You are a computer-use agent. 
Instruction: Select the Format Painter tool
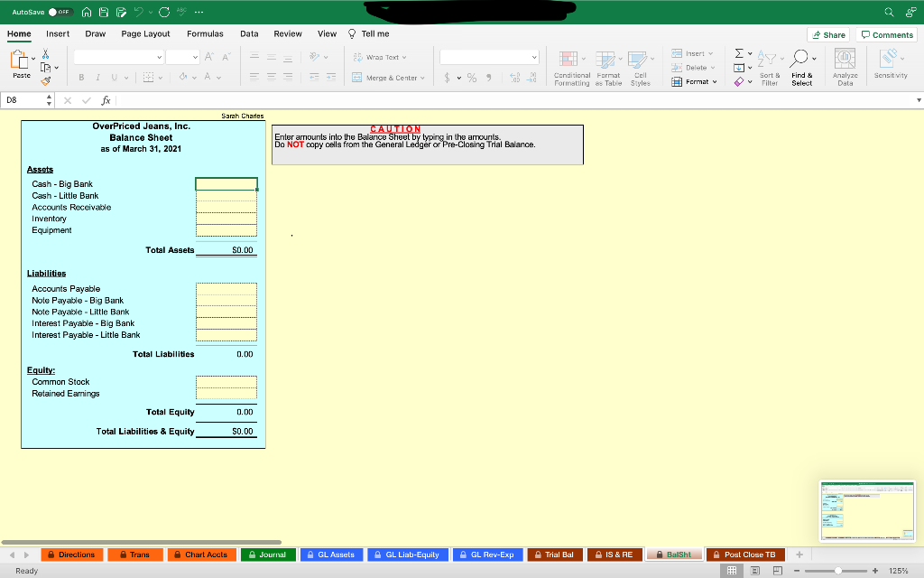[45, 80]
